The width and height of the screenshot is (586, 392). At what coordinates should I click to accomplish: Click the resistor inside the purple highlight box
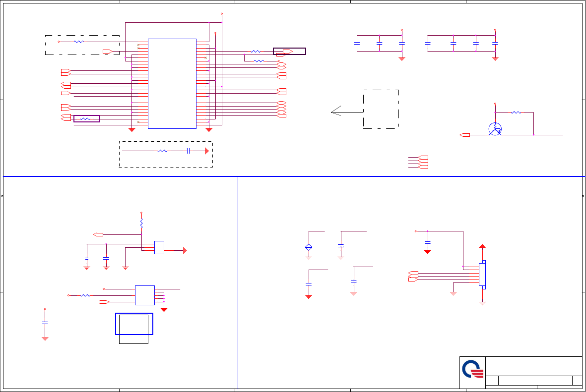click(x=85, y=119)
